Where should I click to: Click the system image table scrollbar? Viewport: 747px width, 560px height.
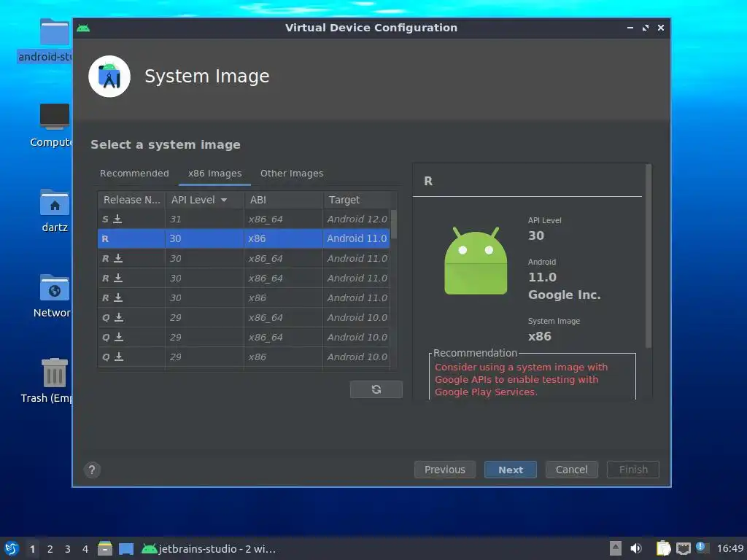point(393,225)
